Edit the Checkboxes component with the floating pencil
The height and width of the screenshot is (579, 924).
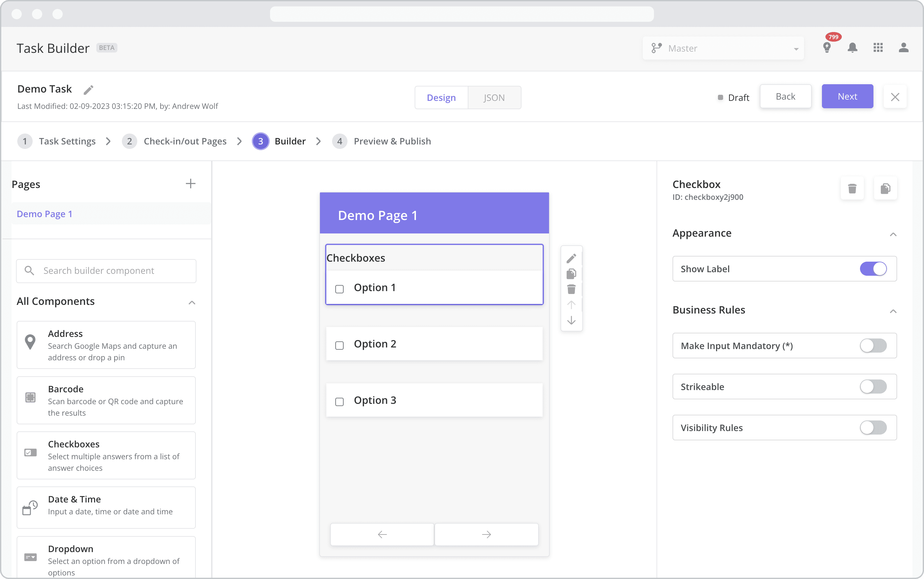click(571, 258)
